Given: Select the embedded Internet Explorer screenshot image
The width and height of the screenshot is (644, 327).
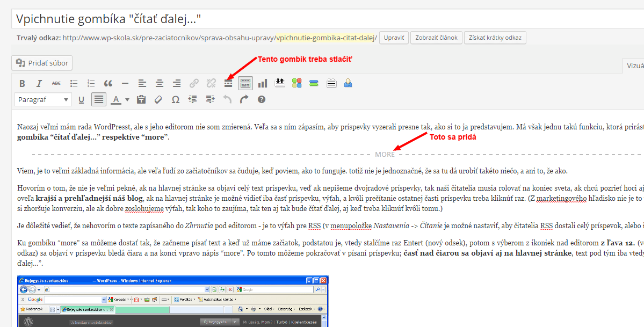Looking at the screenshot, I should (173, 302).
